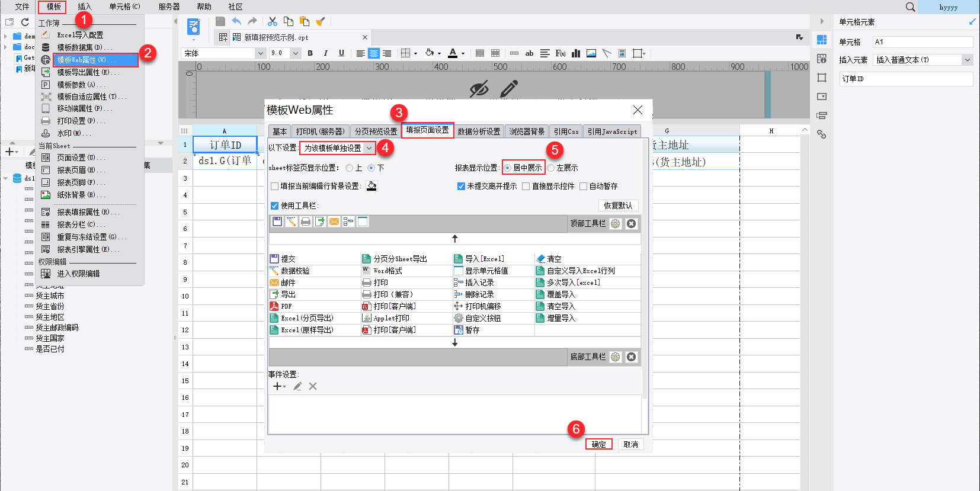The width and height of the screenshot is (980, 491).
Task: Click the 恢复默认 button
Action: [x=618, y=206]
